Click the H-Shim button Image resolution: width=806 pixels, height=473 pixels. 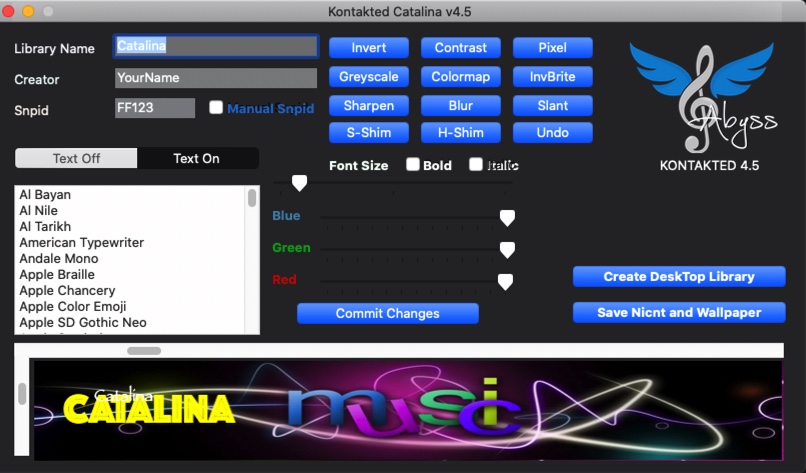[461, 133]
